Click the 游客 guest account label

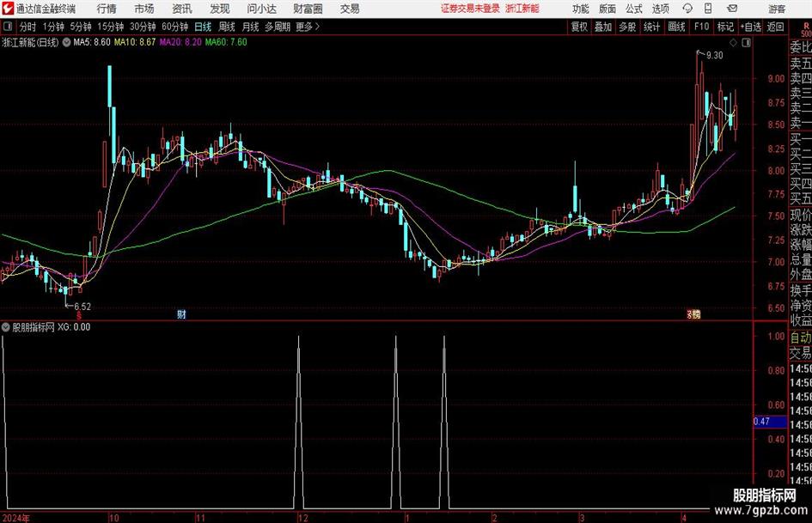(777, 9)
